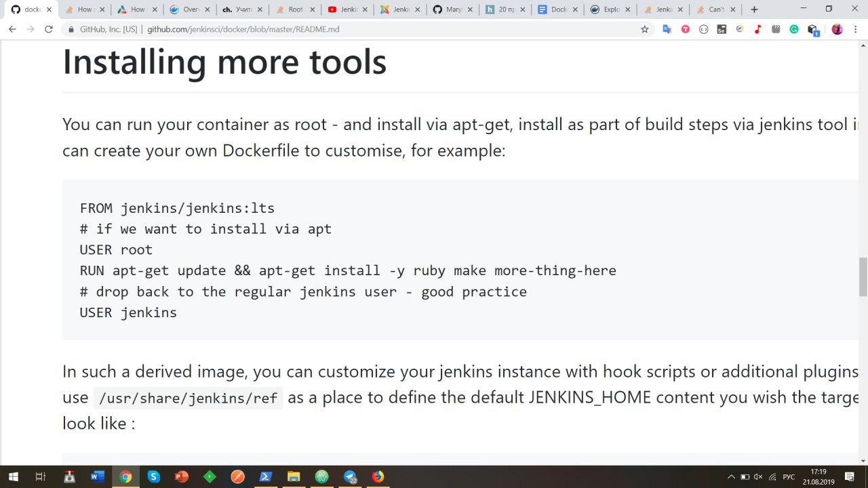This screenshot has height=488, width=868.
Task: Open Postman from the taskbar
Action: pyautogui.click(x=237, y=476)
